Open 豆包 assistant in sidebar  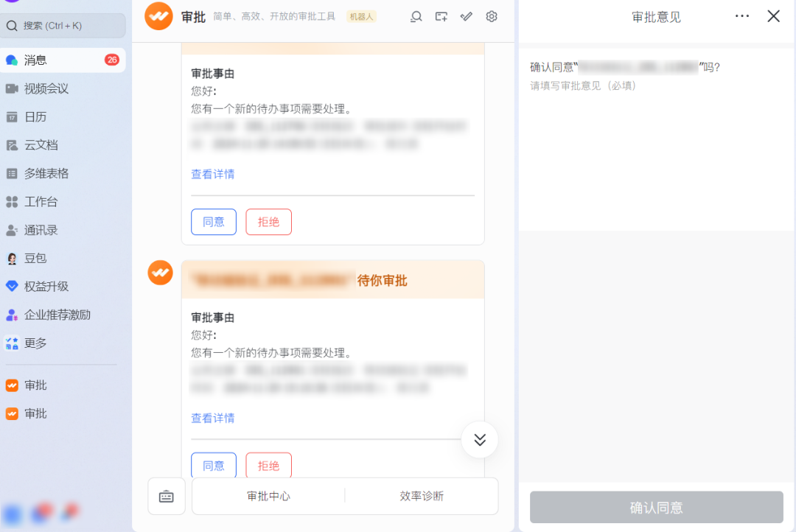35,259
